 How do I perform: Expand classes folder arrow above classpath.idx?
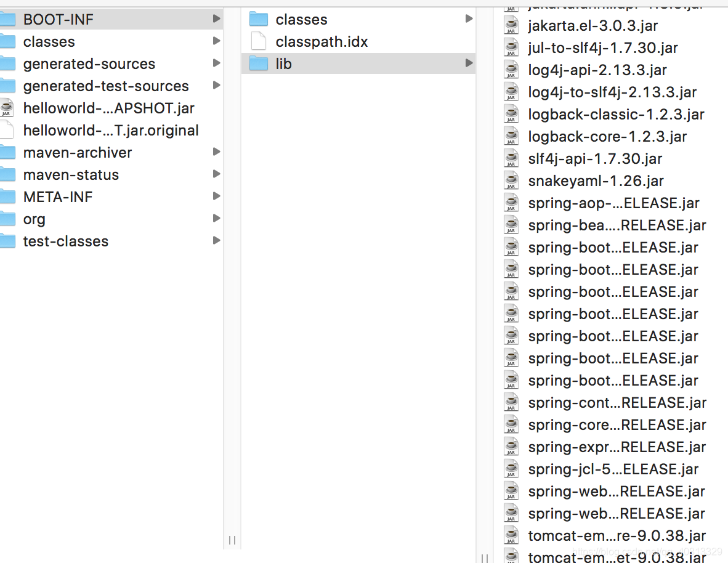[469, 18]
